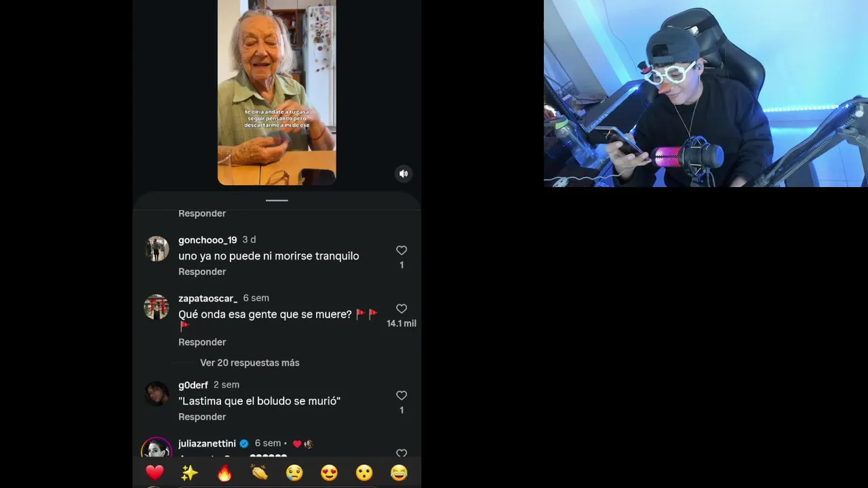Open gonchooo_19's profile avatar
868x488 pixels.
click(157, 249)
